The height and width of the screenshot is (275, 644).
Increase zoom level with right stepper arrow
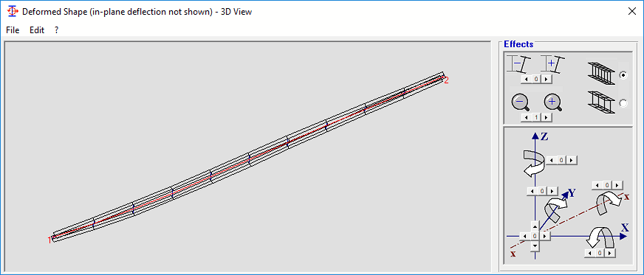[x=547, y=118]
